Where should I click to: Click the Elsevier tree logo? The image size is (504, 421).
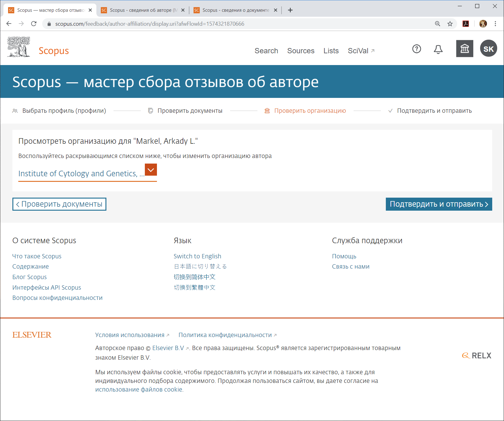[19, 47]
